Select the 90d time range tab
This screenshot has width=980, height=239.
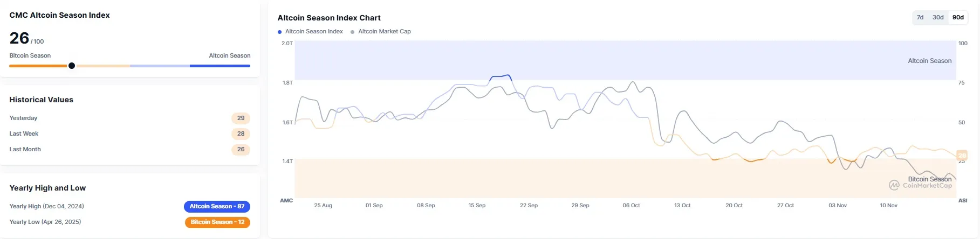[x=958, y=17]
